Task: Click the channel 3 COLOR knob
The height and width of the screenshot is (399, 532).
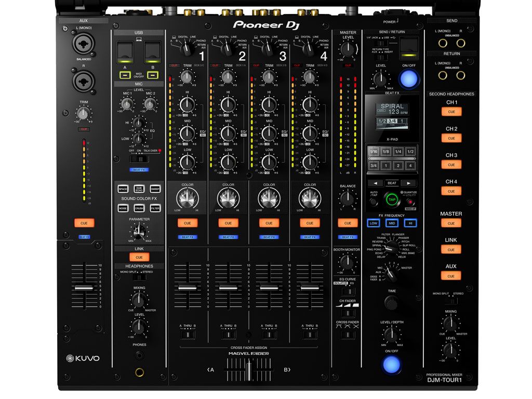Action: point(269,199)
